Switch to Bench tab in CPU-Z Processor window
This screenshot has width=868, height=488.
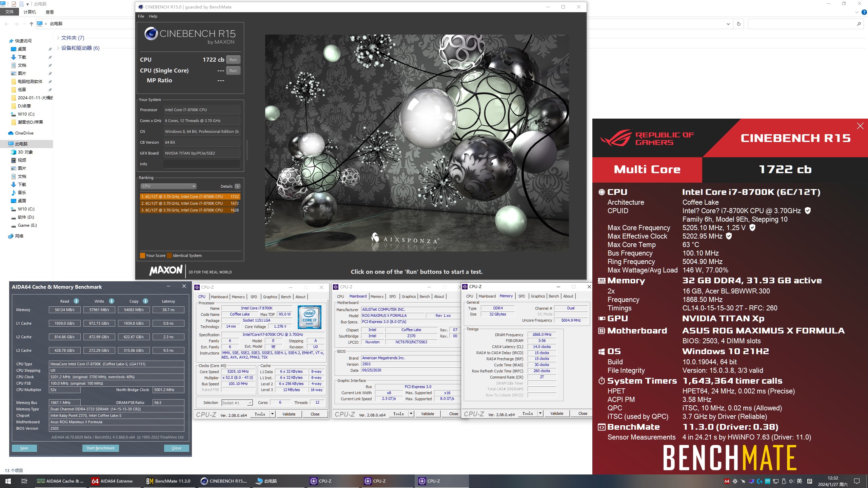pyautogui.click(x=286, y=297)
